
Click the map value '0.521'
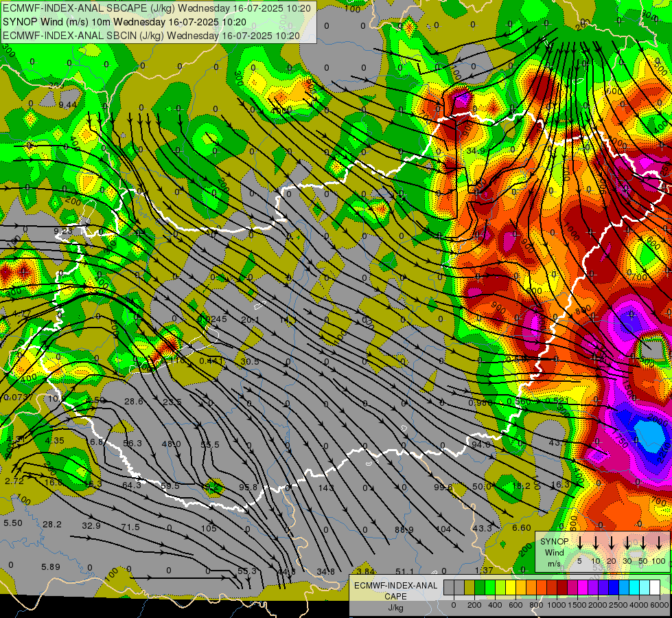pyautogui.click(x=557, y=400)
